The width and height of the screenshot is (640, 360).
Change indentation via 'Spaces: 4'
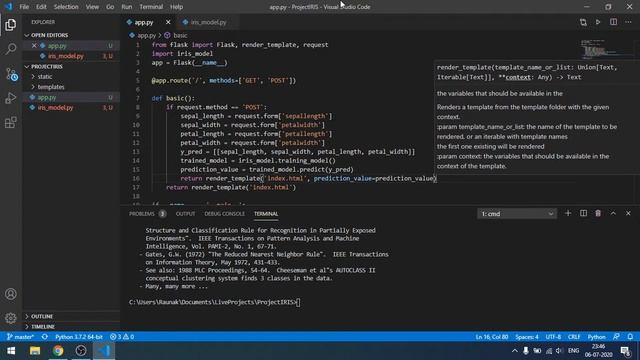(x=527, y=337)
